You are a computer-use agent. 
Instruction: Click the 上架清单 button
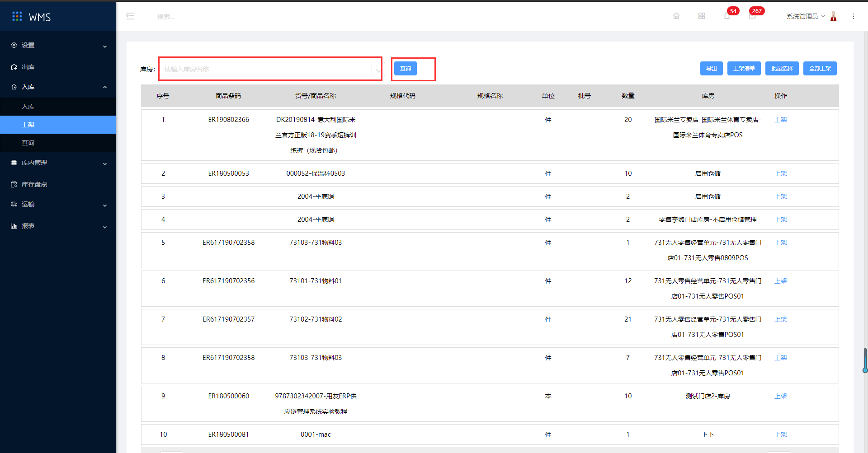pyautogui.click(x=744, y=69)
